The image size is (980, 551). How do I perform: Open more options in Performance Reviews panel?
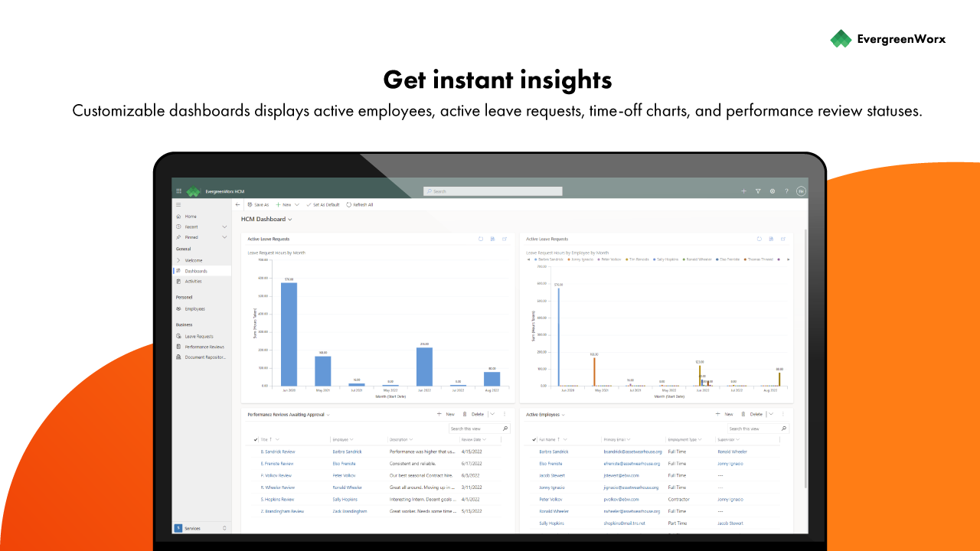click(x=504, y=414)
